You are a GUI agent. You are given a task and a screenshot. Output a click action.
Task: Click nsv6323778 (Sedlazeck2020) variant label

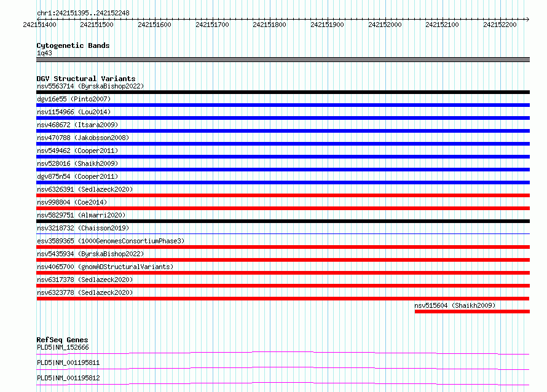[85, 292]
